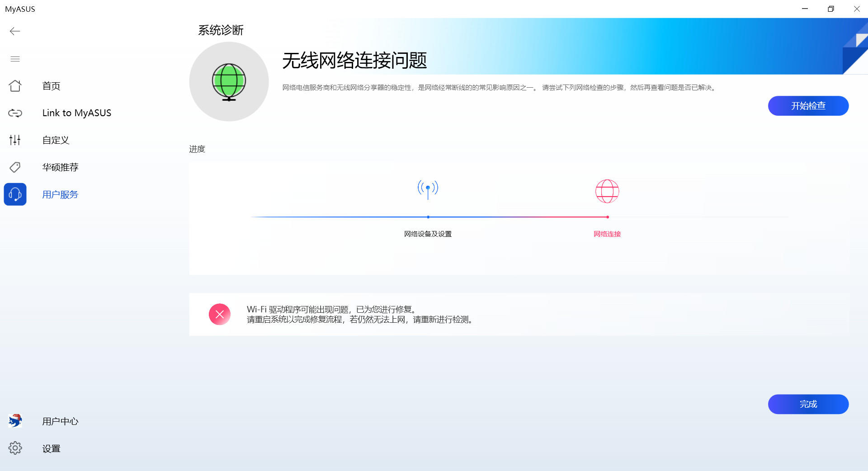The width and height of the screenshot is (868, 471).
Task: Open Link to MyASUS menu item
Action: click(x=77, y=113)
